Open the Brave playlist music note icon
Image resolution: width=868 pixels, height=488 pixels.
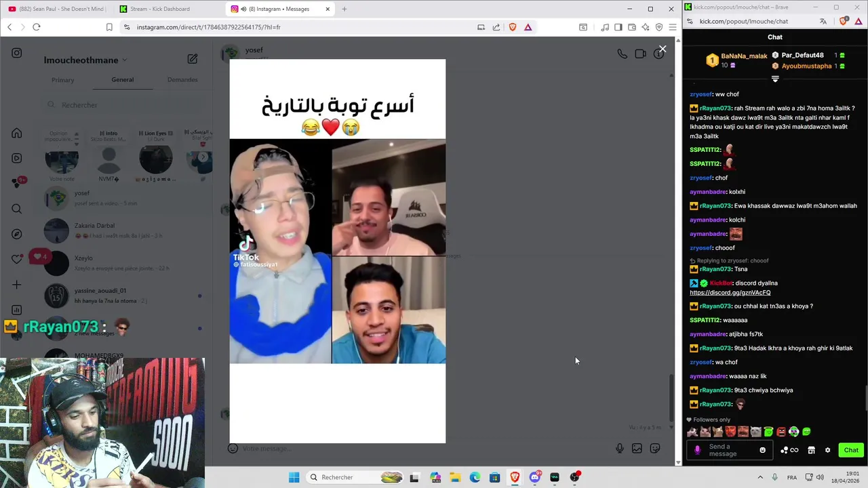pyautogui.click(x=604, y=27)
